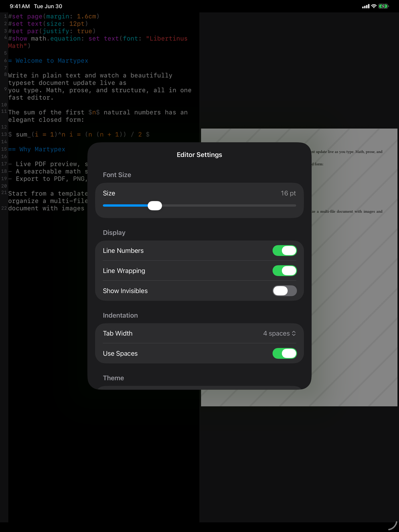Click editor line '#set par(justify: true)'
The height and width of the screenshot is (532, 399).
tap(52, 31)
